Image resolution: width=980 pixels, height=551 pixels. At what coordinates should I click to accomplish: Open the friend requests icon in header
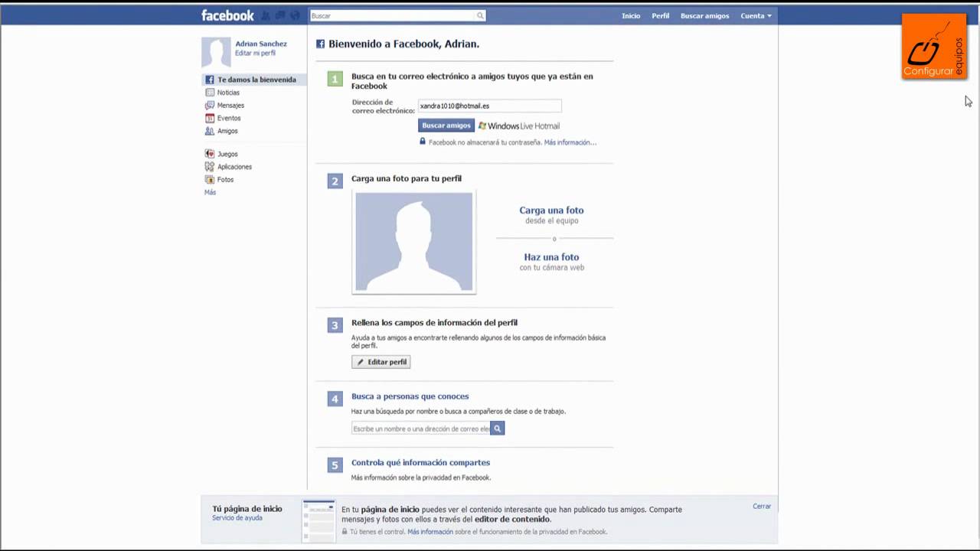(x=266, y=15)
